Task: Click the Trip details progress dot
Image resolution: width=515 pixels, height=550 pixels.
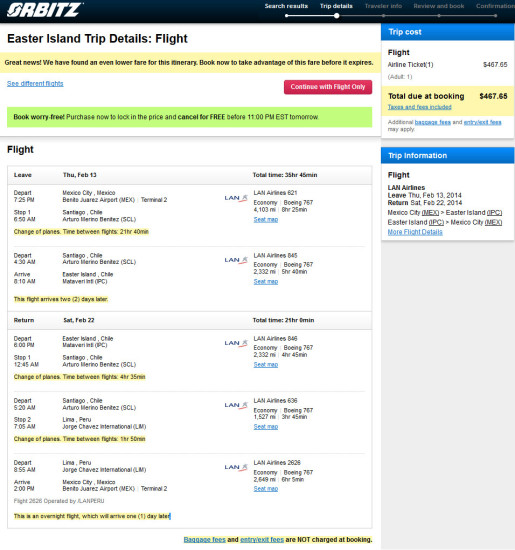Action: (336, 16)
